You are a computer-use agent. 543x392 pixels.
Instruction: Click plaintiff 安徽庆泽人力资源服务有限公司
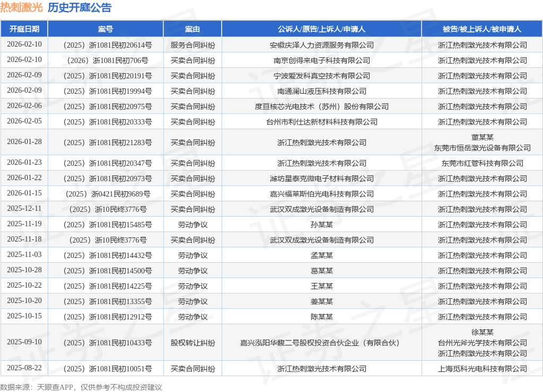322,45
